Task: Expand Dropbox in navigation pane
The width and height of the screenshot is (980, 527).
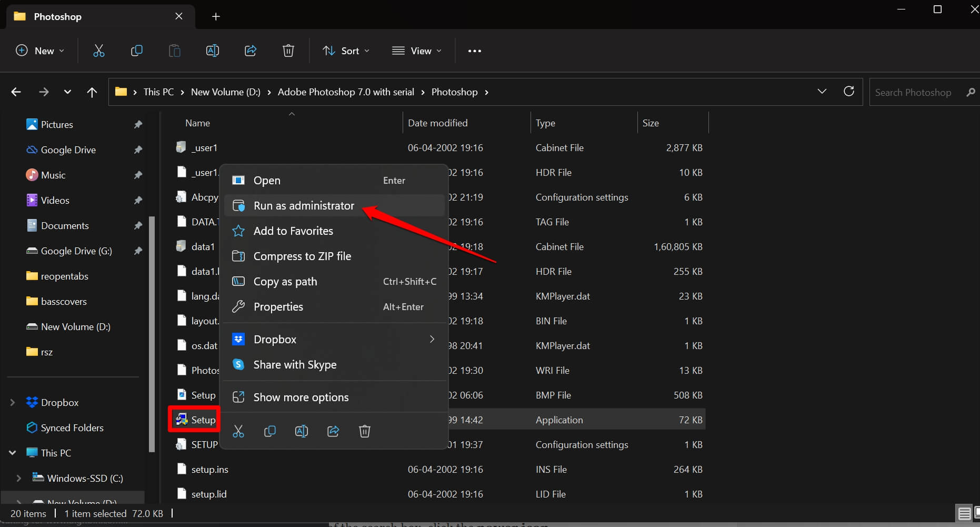Action: 13,402
